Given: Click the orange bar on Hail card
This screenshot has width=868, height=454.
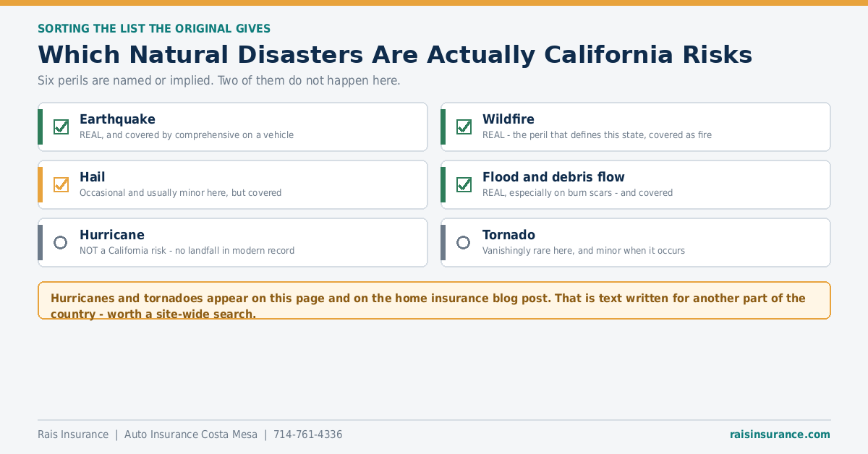Looking at the screenshot, I should pyautogui.click(x=41, y=184).
